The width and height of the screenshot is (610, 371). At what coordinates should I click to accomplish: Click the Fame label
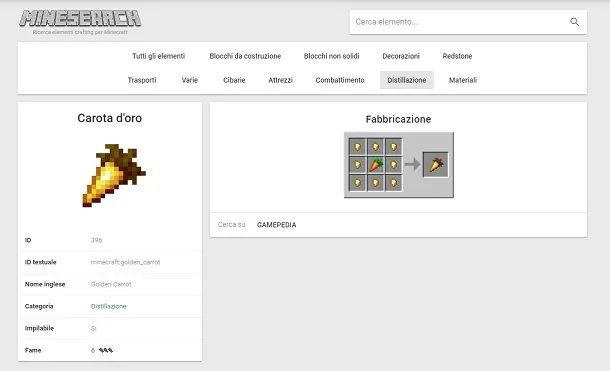33,350
